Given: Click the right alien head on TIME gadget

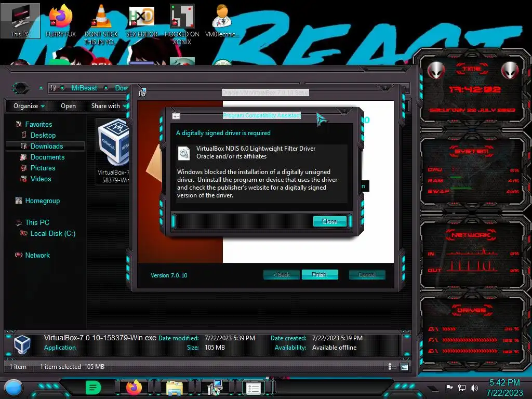Looking at the screenshot, I should [510, 70].
